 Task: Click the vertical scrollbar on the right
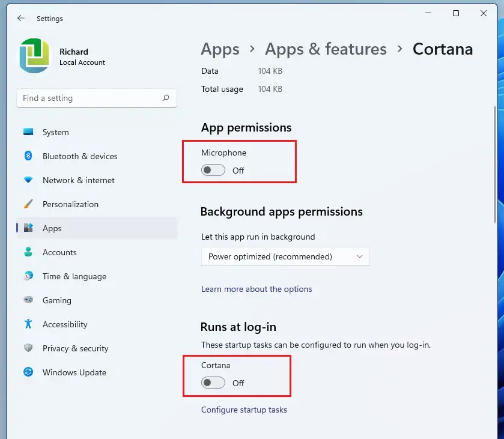click(495, 164)
